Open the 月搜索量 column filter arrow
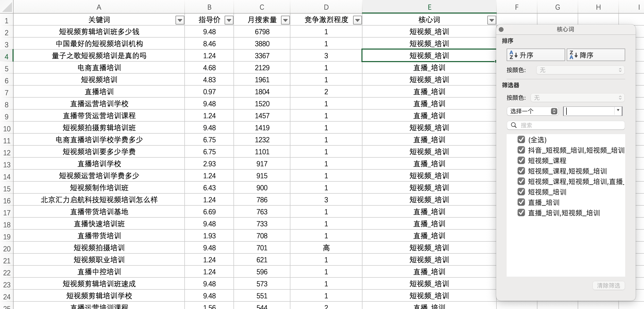 tap(285, 20)
